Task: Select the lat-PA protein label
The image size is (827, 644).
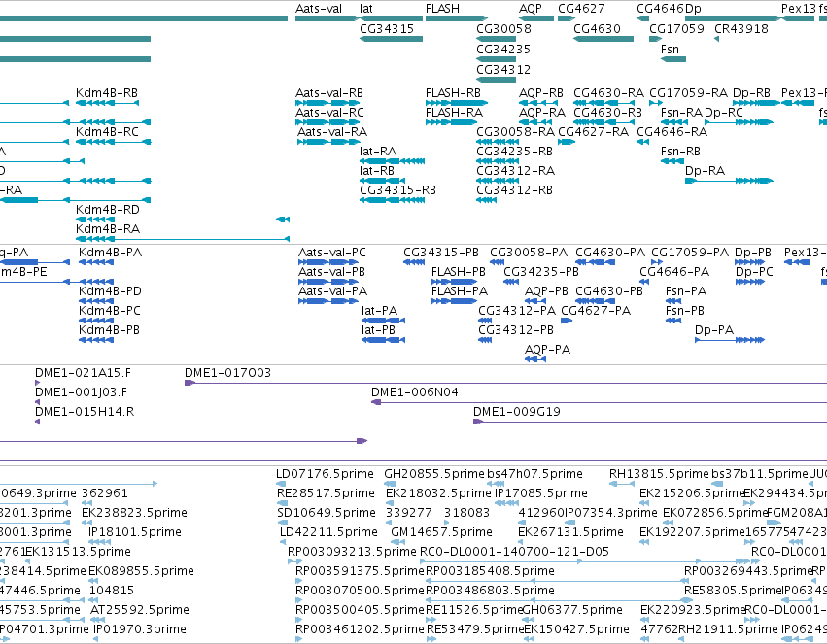Action: (379, 311)
